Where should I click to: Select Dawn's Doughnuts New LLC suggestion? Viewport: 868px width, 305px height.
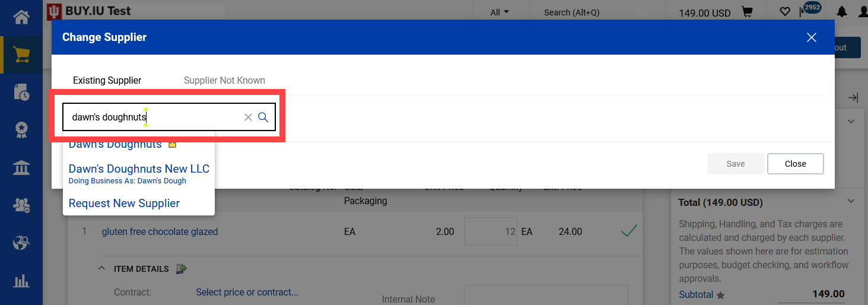[x=139, y=169]
